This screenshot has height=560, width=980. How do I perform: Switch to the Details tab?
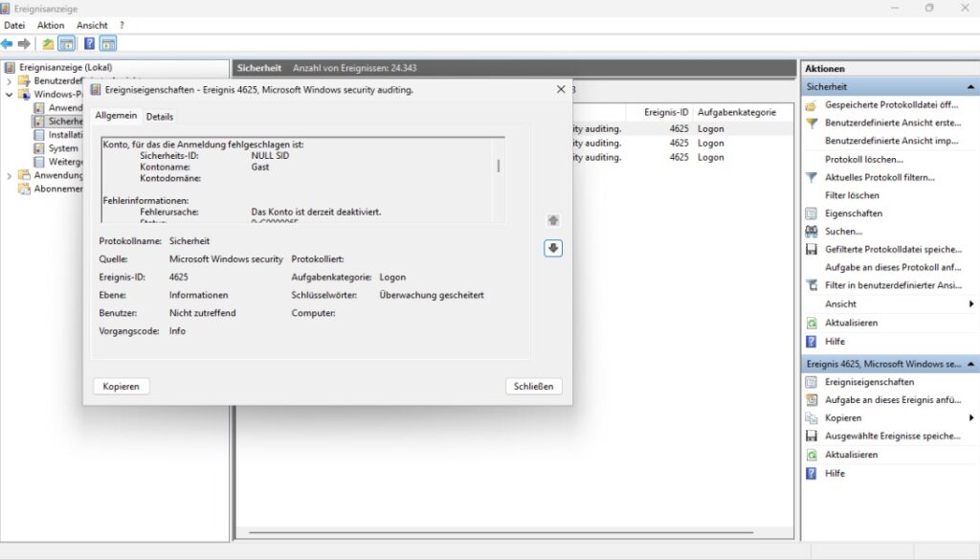(x=160, y=117)
